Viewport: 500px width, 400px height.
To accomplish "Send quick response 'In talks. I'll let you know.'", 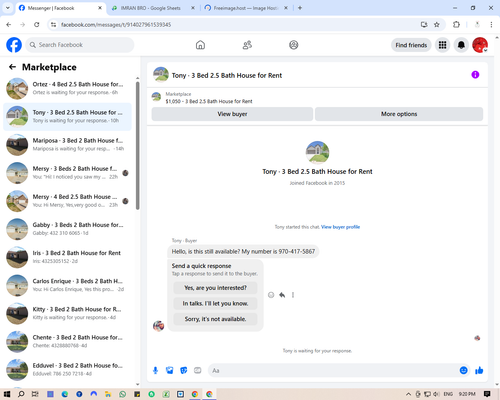I will (x=215, y=303).
